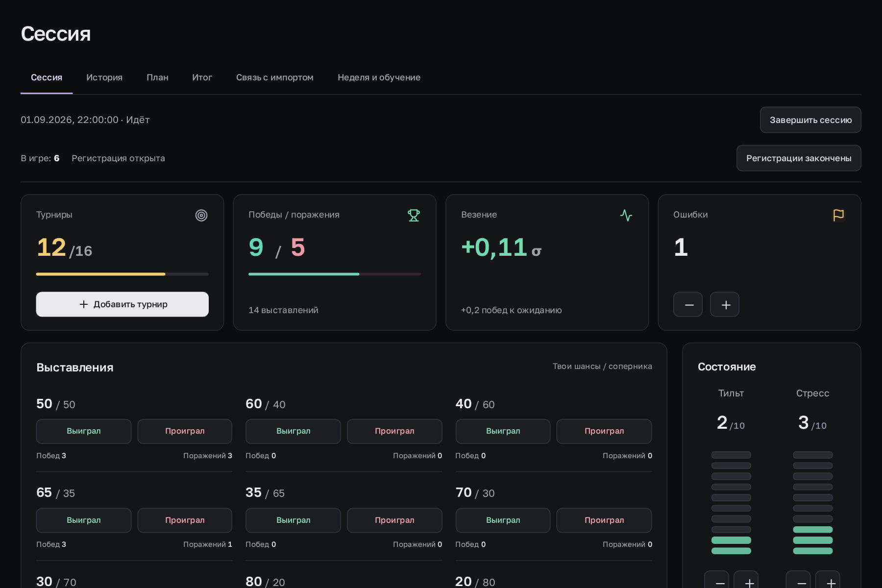This screenshot has height=588, width=882.
Task: Increase Ошибки count with plus button
Action: coord(725,304)
